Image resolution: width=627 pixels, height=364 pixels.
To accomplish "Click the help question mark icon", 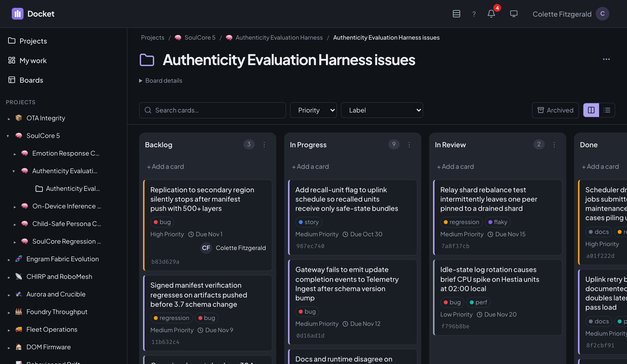I will pyautogui.click(x=474, y=14).
